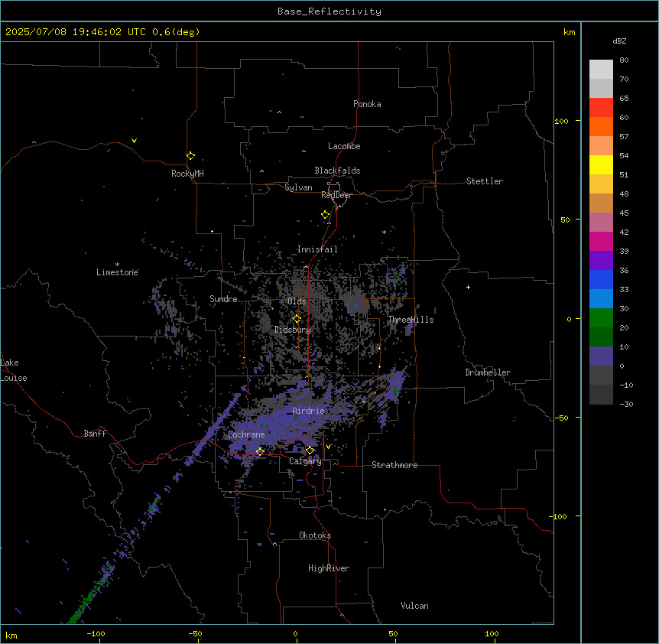659x644 pixels.
Task: Click the Louise label on the map edge
Action: pyautogui.click(x=14, y=378)
